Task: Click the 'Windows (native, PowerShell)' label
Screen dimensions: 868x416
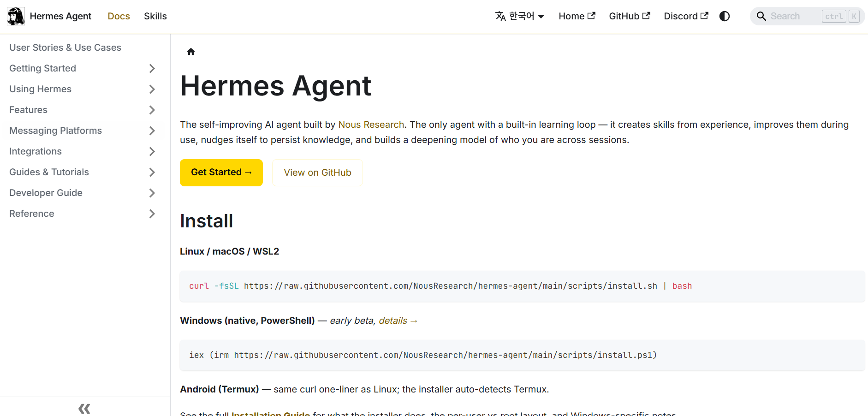Action: point(247,321)
